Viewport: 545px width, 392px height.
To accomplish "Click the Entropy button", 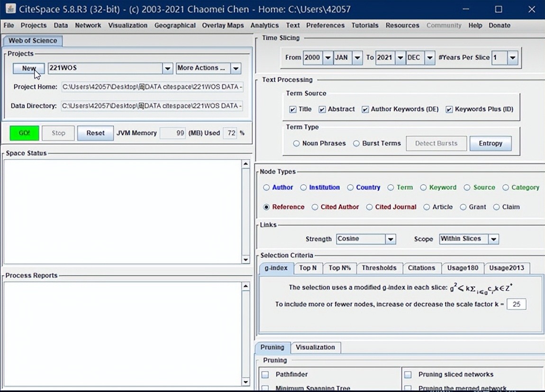I will [490, 143].
